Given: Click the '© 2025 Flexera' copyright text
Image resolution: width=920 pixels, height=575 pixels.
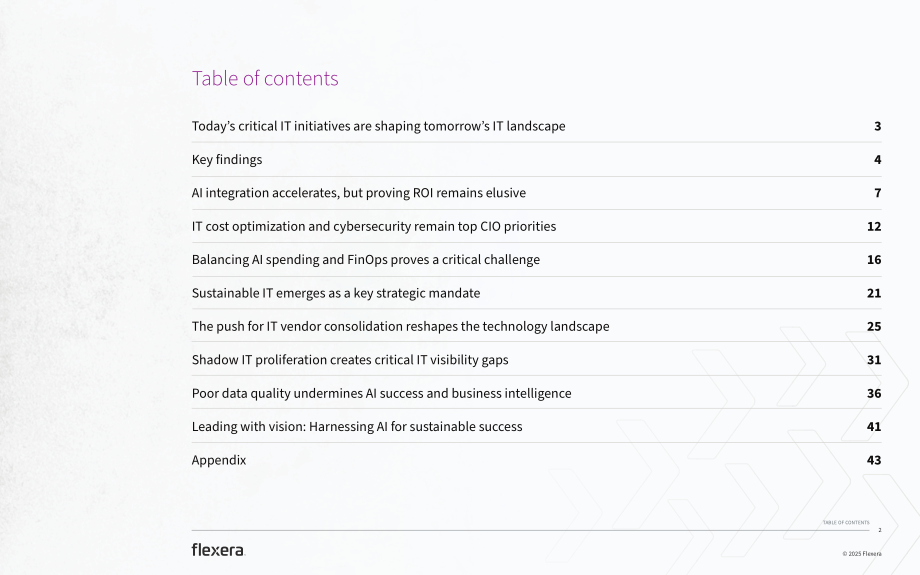Looking at the screenshot, I should (862, 553).
